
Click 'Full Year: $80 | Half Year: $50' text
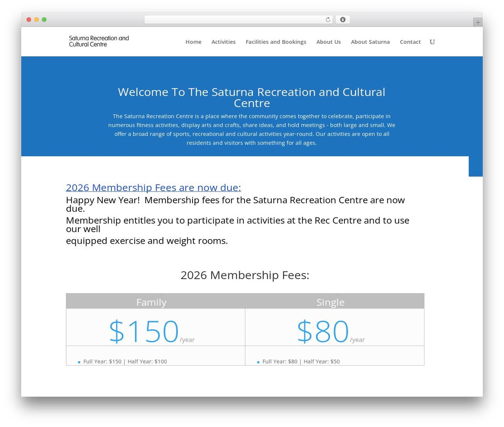pyautogui.click(x=301, y=362)
